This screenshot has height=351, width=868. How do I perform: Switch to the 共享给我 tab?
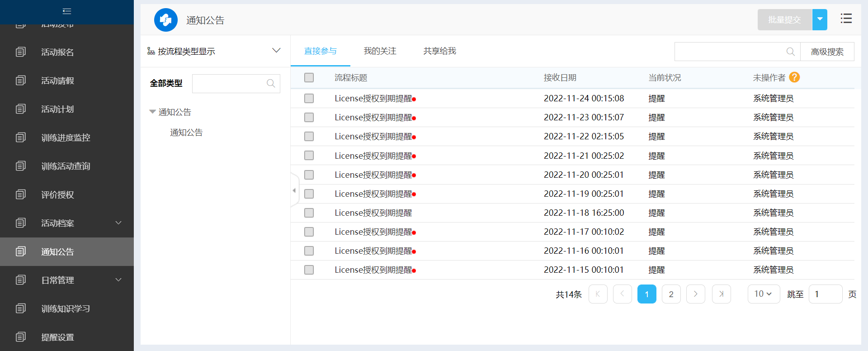439,51
